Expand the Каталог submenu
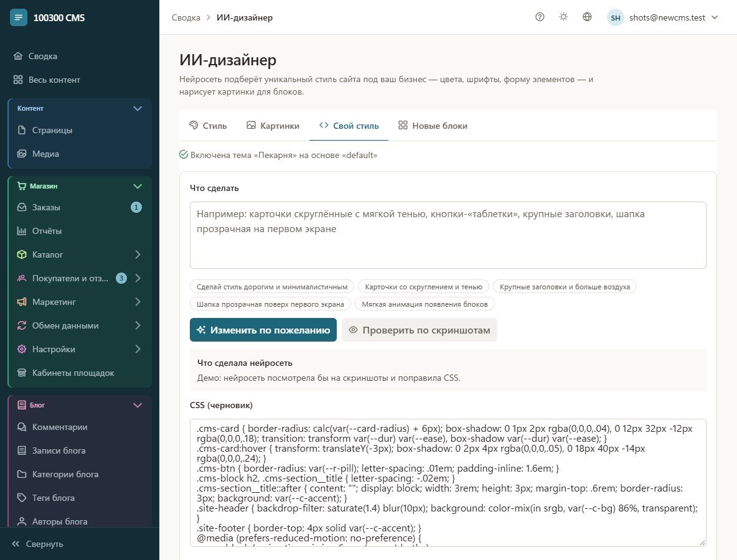737x560 pixels. (x=138, y=254)
